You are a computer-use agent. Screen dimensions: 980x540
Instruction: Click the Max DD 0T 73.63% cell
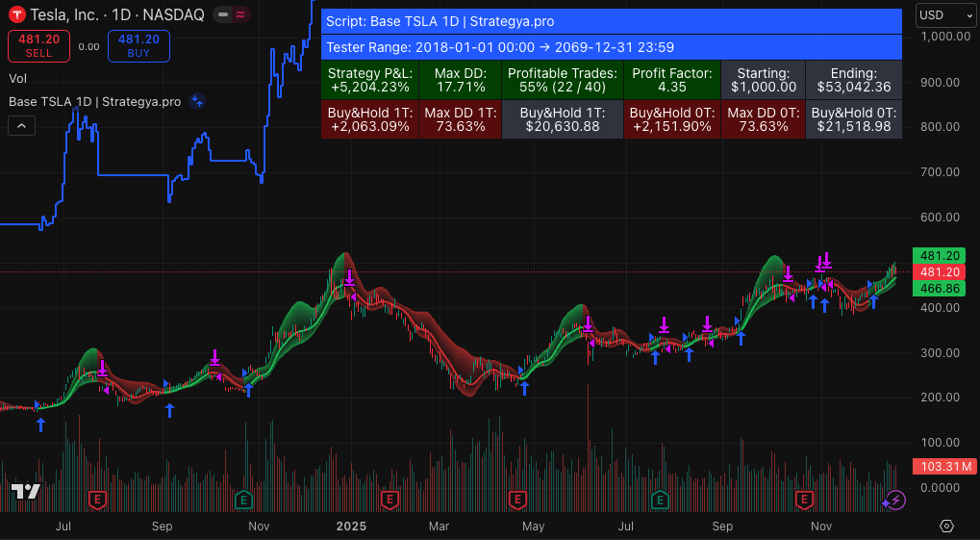(x=763, y=119)
